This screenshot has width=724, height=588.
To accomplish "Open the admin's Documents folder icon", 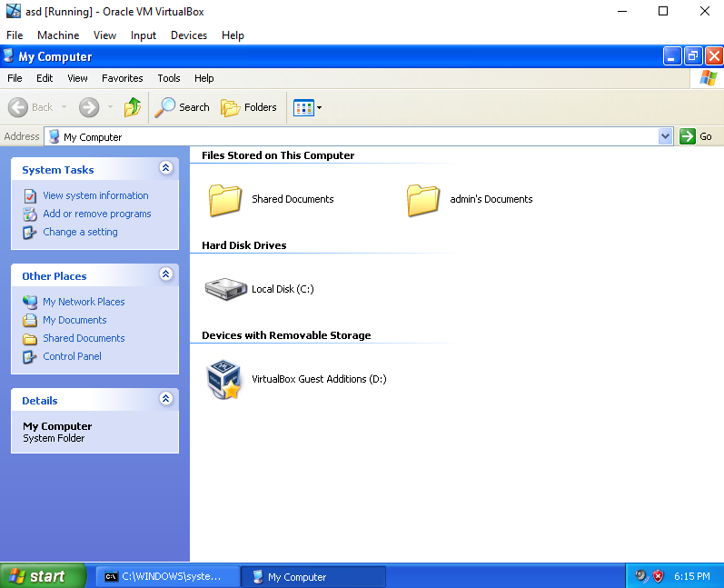I will coord(423,199).
